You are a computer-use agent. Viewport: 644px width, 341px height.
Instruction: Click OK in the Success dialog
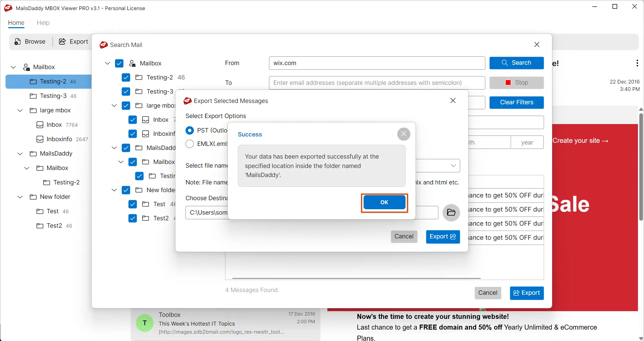384,203
